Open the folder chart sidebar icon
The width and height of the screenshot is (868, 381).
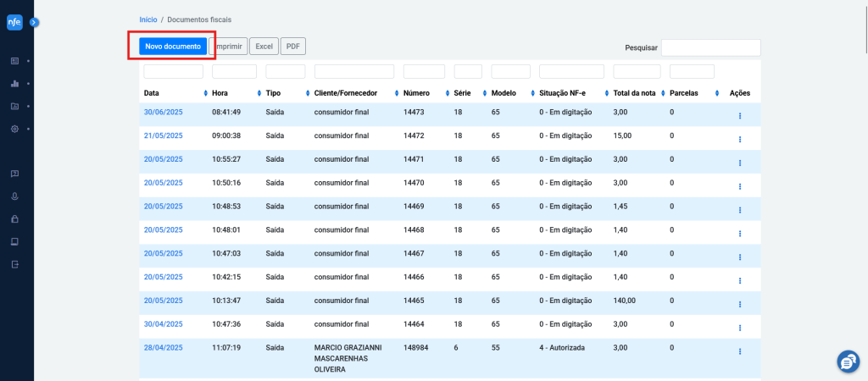15,106
